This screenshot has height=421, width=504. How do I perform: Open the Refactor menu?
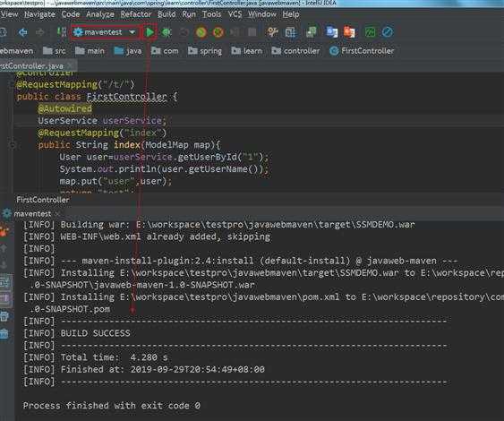136,14
